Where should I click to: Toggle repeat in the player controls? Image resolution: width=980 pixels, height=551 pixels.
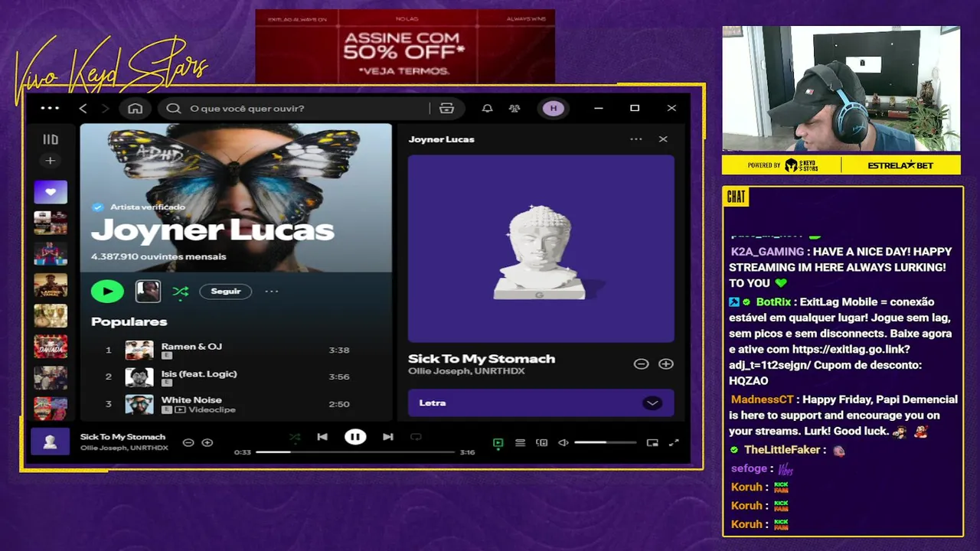416,437
